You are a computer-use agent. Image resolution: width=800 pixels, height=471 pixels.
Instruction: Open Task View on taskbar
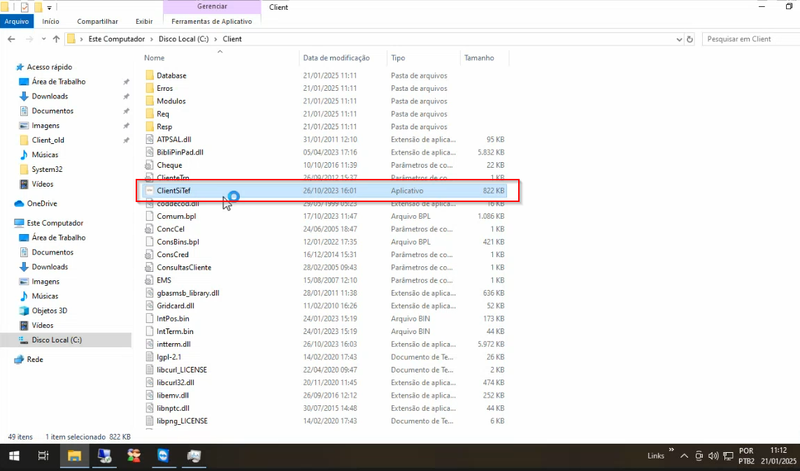pyautogui.click(x=43, y=456)
